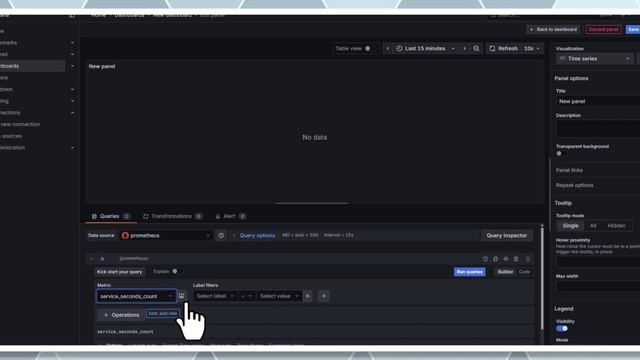The image size is (640, 360).
Task: Open the Select label dropdown
Action: [x=215, y=296]
